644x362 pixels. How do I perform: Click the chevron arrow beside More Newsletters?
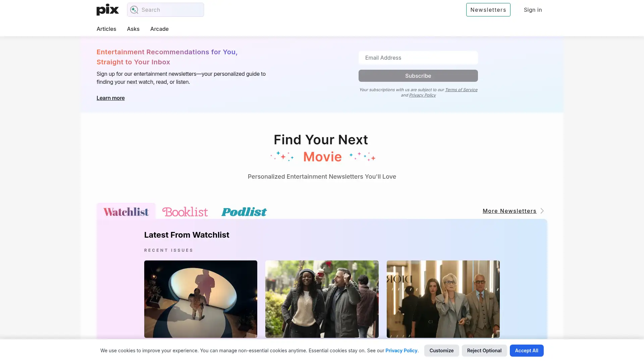click(x=542, y=211)
